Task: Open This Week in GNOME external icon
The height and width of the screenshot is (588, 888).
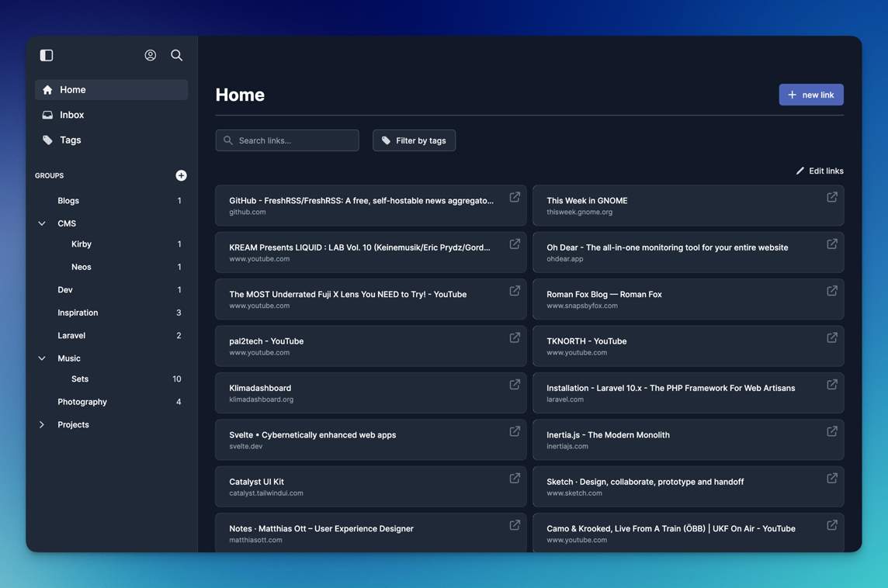Action: click(x=831, y=197)
